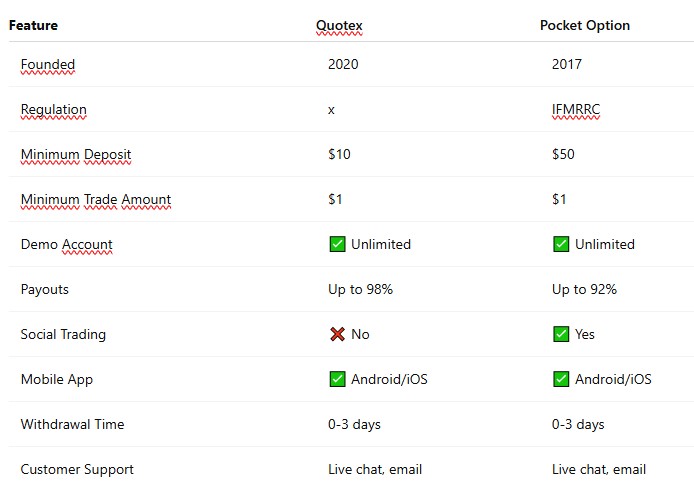
Task: Click the Up to 92% payout cell
Action: [x=584, y=289]
